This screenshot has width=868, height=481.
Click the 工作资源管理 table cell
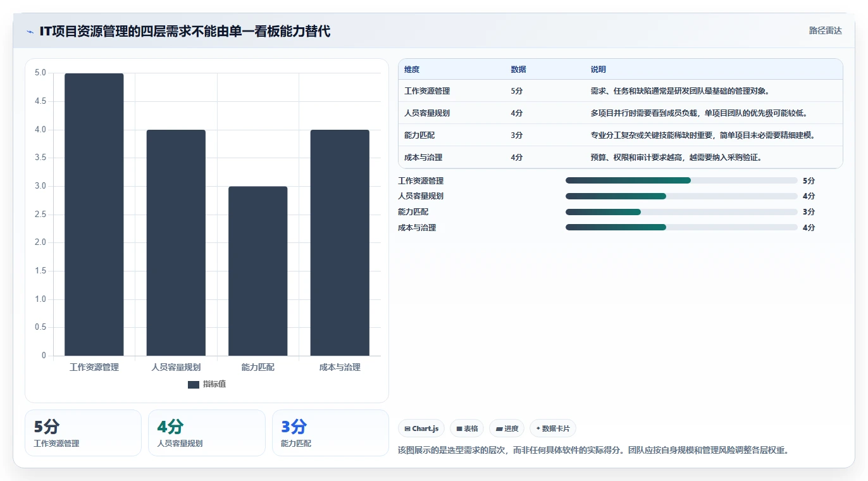(427, 91)
